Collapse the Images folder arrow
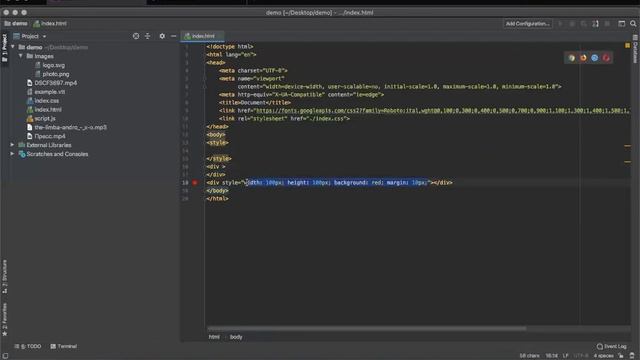This screenshot has height=360, width=640. coord(21,56)
